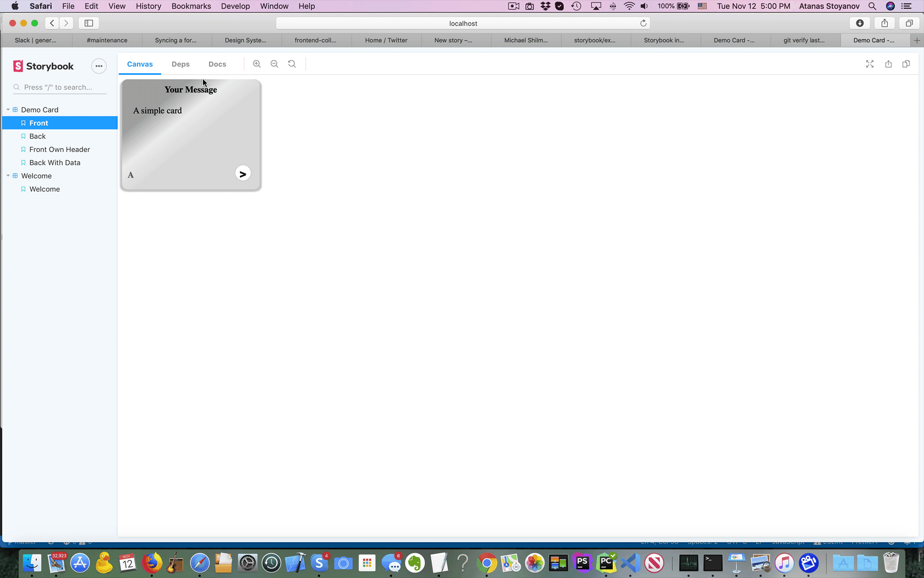
Task: Select the Back With Data story
Action: 53,162
